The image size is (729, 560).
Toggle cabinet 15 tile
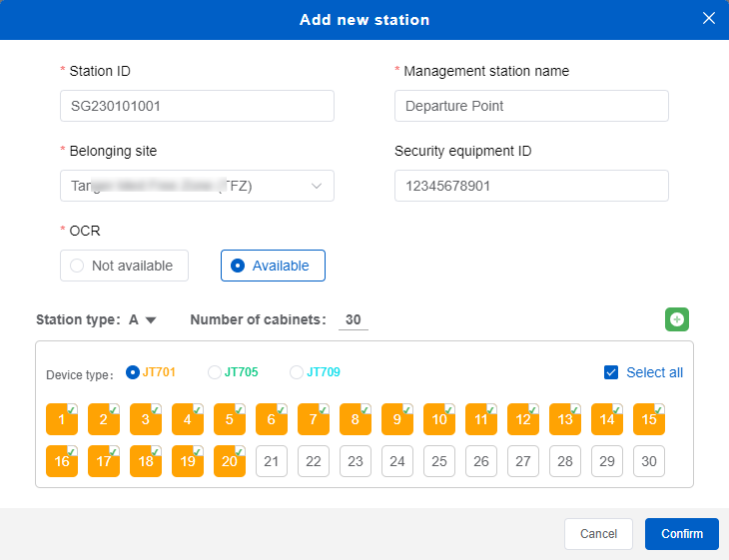point(649,419)
